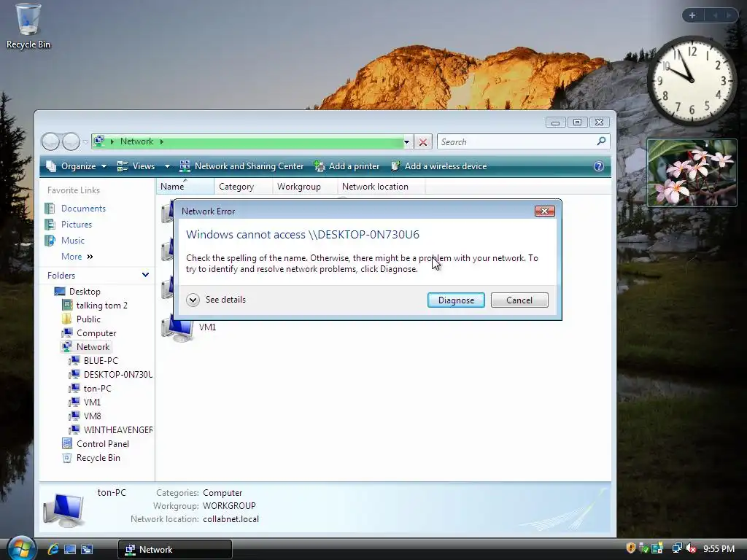This screenshot has width=747, height=560.
Task: Expand the arrow after Network breadcrumb
Action: pos(162,141)
